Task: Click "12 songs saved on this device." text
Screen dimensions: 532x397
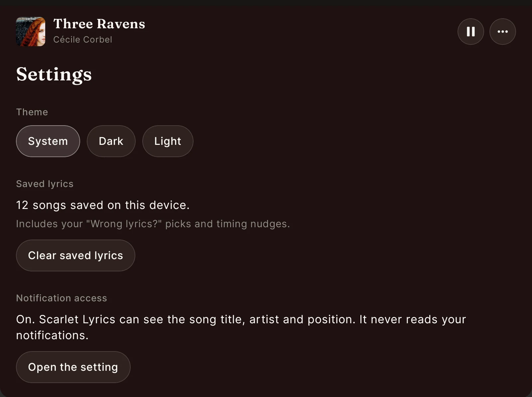Action: 103,205
